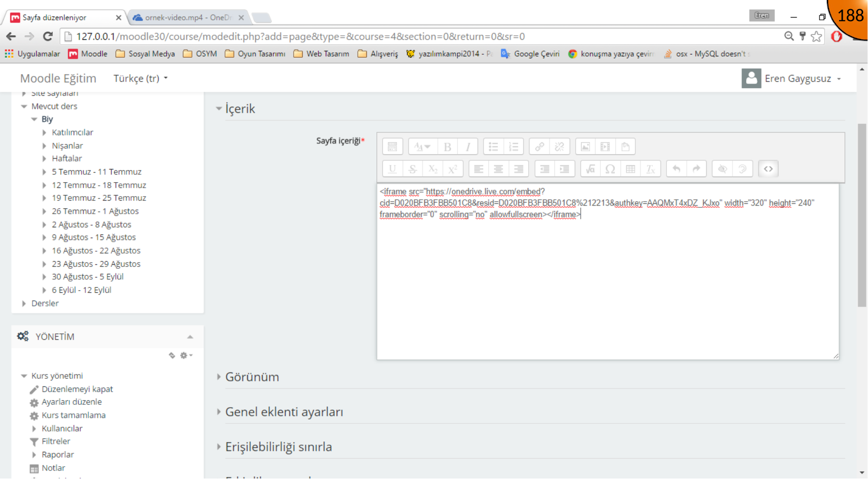Viewport: 868px width, 488px height.
Task: Toggle the editor toolbar expand icon
Action: [392, 147]
